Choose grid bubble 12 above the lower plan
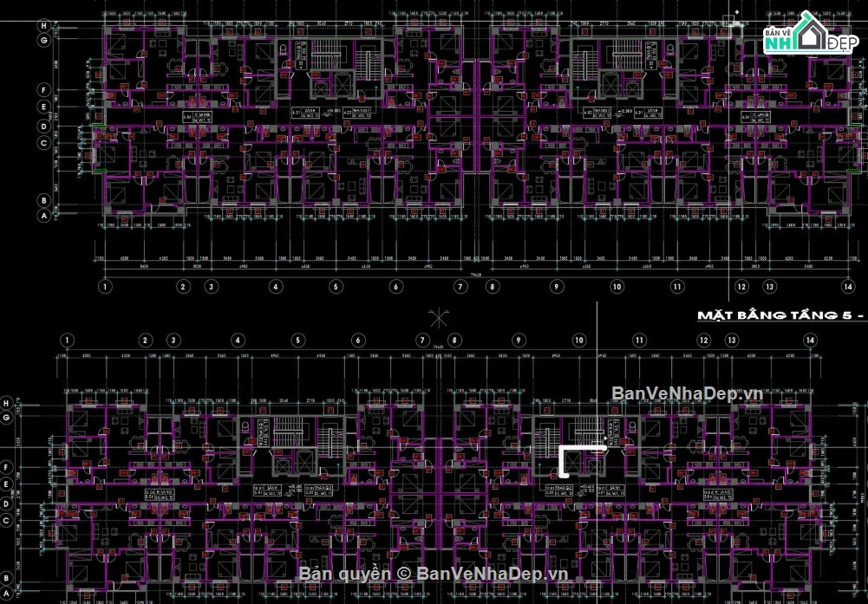 tap(703, 341)
